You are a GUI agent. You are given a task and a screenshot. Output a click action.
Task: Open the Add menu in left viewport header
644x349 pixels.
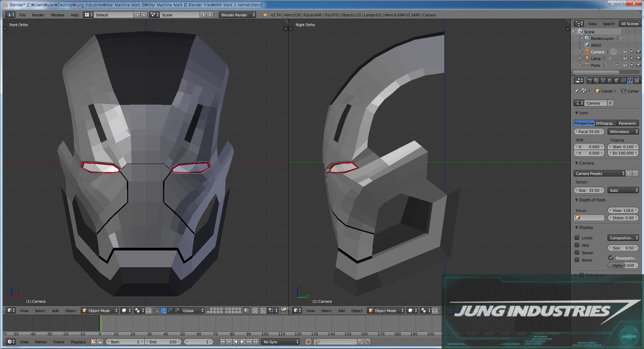tap(55, 311)
